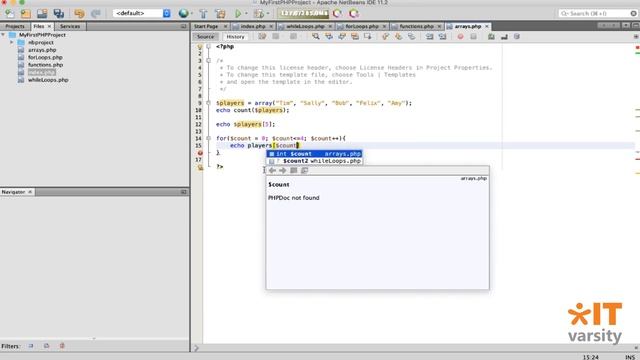
Task: Click the History view button
Action: (236, 37)
